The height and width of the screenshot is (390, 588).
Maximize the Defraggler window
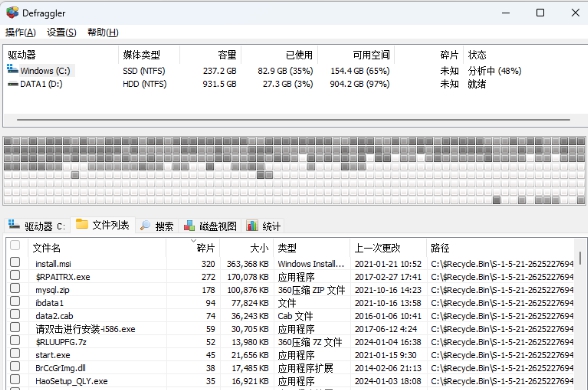click(540, 13)
